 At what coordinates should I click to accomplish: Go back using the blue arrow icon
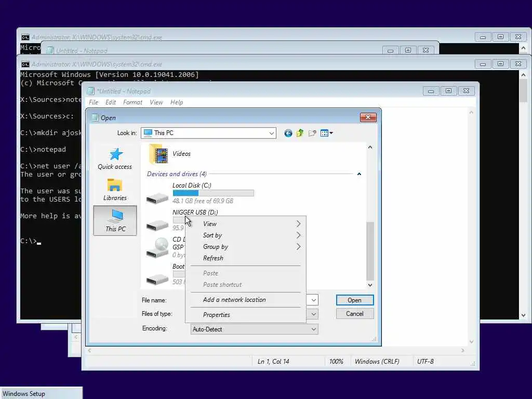288,133
